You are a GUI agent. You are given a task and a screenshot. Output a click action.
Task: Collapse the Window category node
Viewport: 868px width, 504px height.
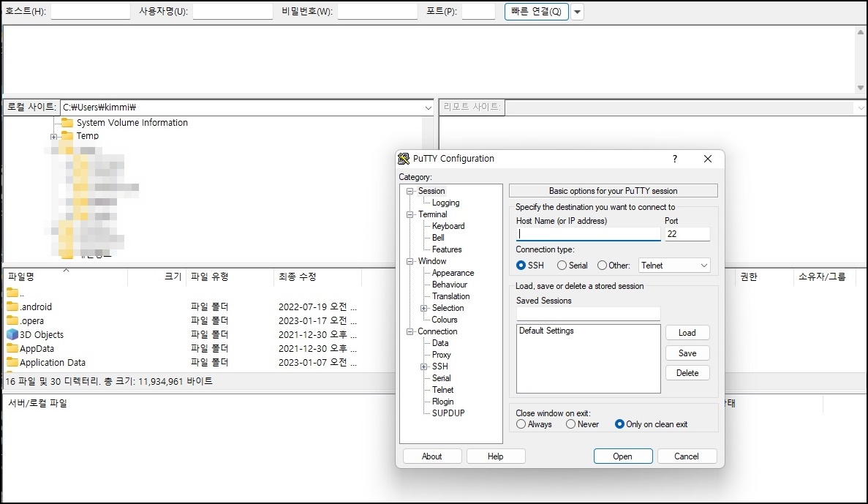(410, 261)
